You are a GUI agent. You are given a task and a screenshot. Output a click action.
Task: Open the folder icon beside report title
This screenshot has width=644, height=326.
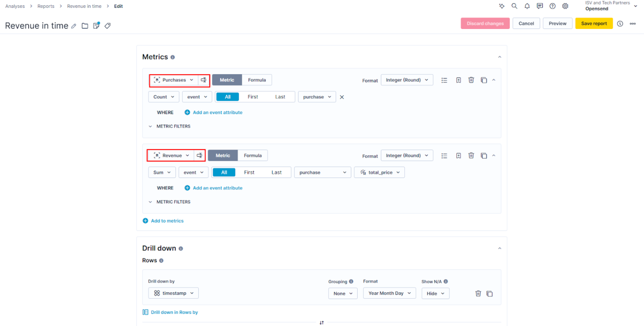point(85,26)
